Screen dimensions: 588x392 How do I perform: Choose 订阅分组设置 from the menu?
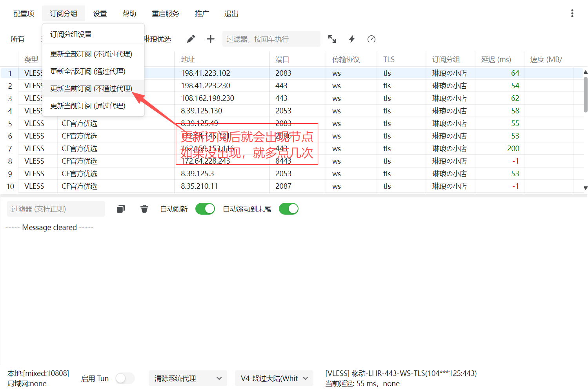pos(71,35)
